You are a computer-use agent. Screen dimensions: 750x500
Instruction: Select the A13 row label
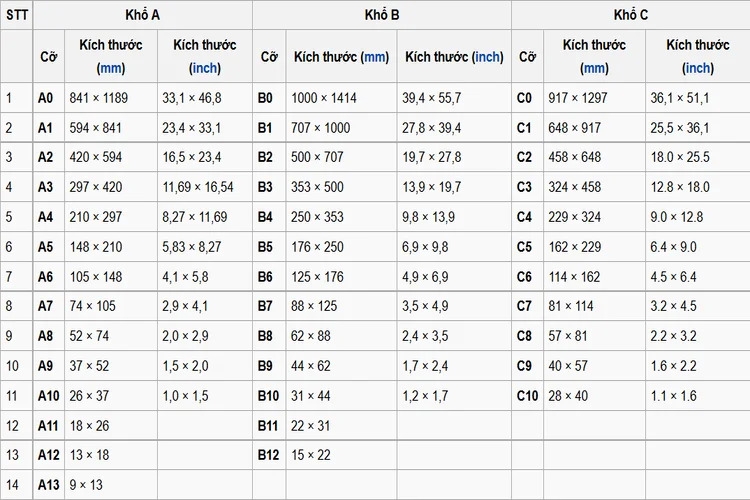[x=48, y=485]
